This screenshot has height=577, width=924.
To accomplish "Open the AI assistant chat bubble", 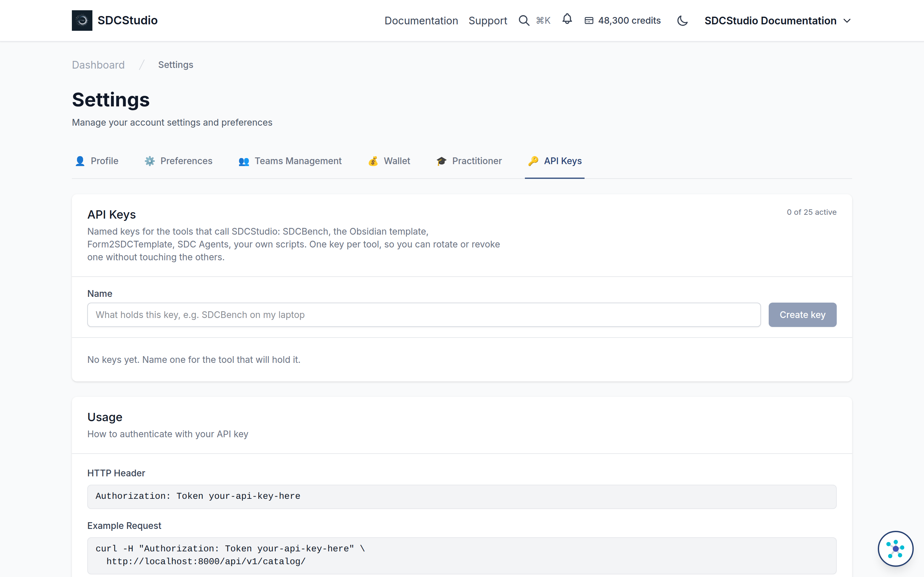I will click(895, 548).
